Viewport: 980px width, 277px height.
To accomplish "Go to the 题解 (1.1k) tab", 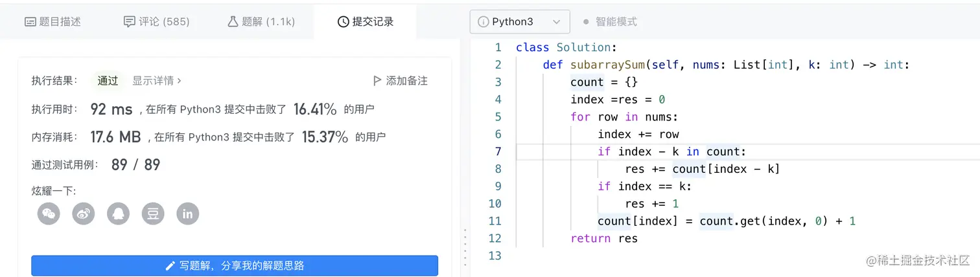I will [261, 22].
